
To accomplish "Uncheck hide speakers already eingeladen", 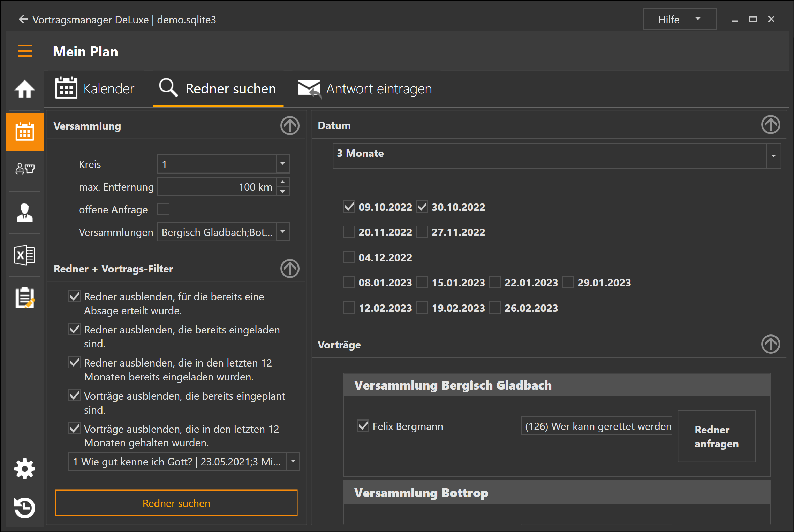I will [x=74, y=330].
